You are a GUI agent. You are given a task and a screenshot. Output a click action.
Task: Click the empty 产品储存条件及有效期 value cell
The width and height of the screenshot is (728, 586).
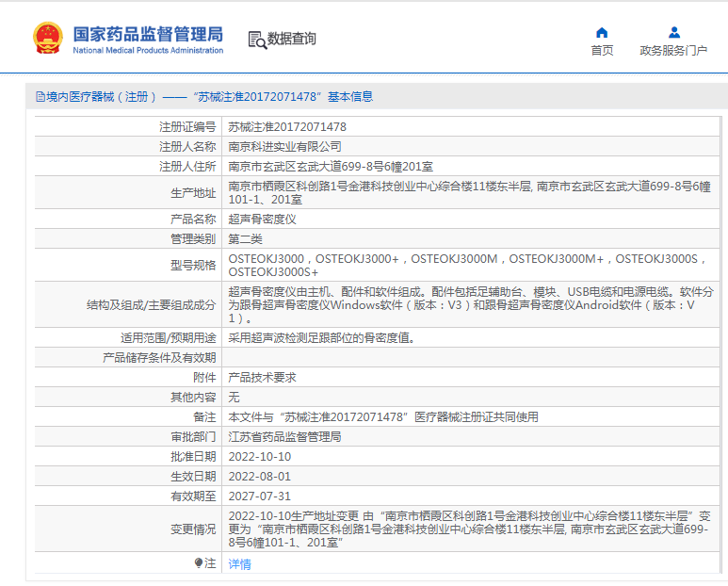[471, 358]
